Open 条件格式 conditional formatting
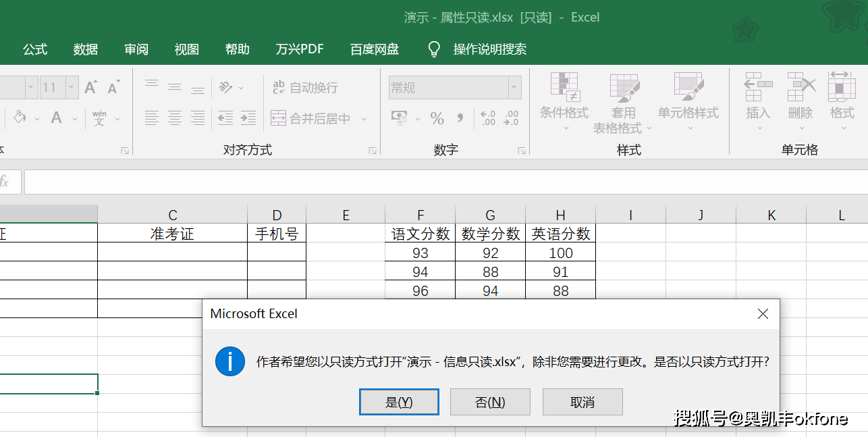 coord(564,102)
